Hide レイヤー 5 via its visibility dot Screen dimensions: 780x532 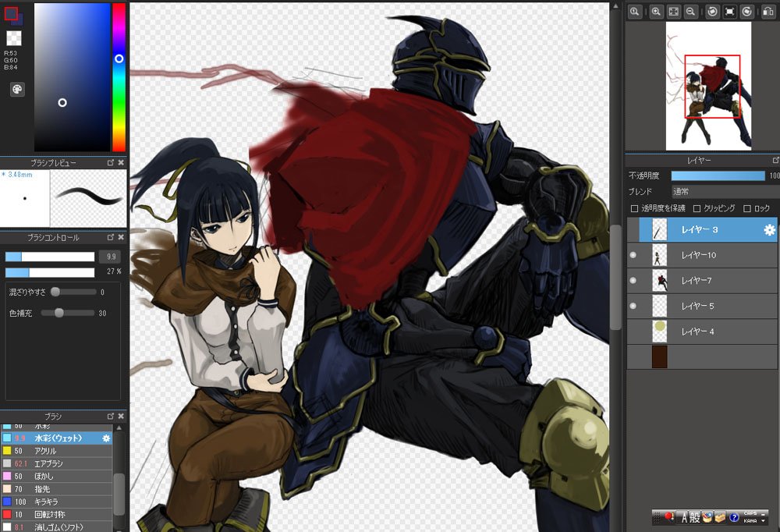pos(633,306)
